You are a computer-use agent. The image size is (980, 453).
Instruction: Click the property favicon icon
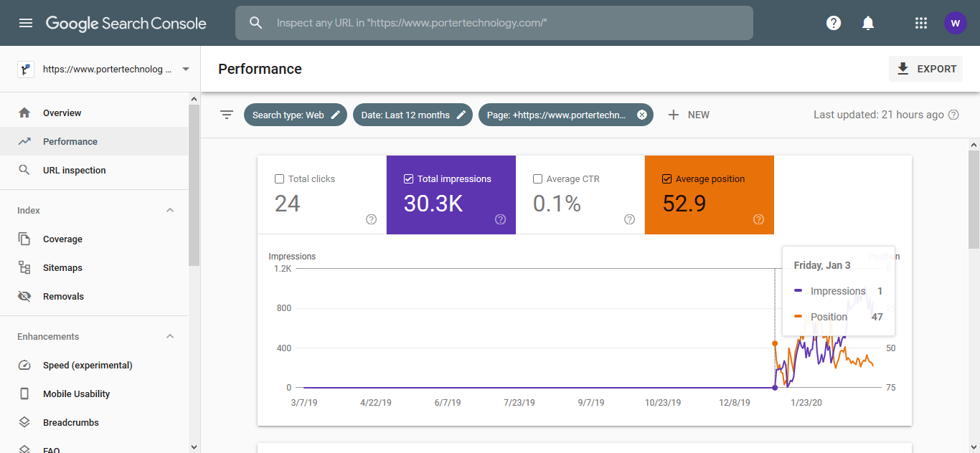pos(26,70)
